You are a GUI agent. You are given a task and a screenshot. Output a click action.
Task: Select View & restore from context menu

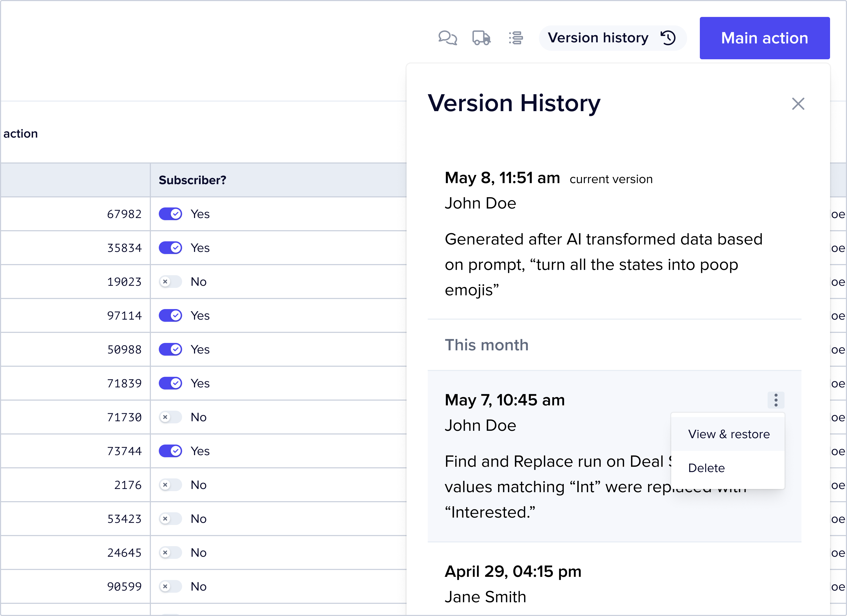pos(728,434)
